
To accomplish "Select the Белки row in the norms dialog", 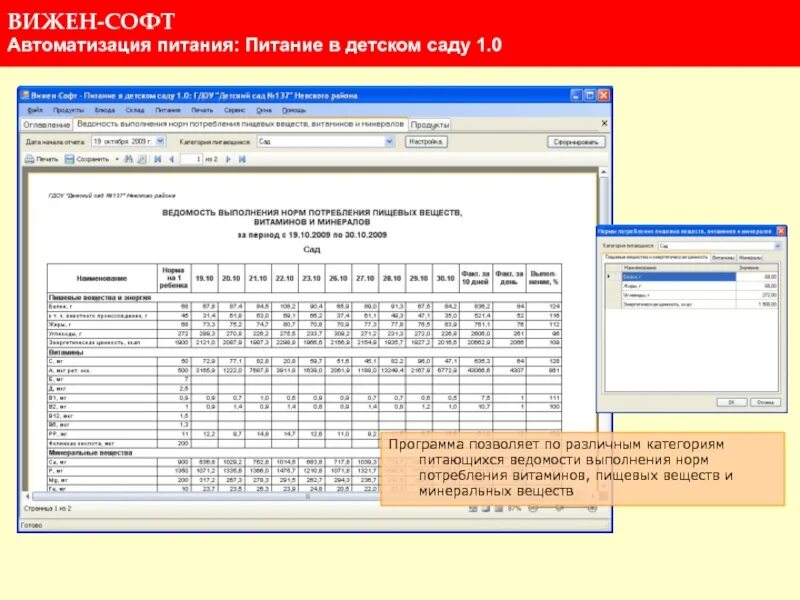I will (691, 277).
